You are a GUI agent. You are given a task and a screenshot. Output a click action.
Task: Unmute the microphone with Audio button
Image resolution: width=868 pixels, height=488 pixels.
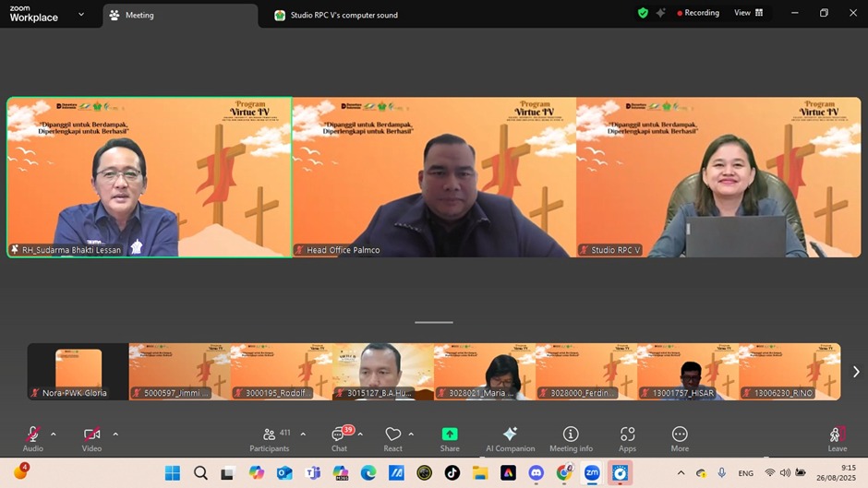[x=33, y=437]
